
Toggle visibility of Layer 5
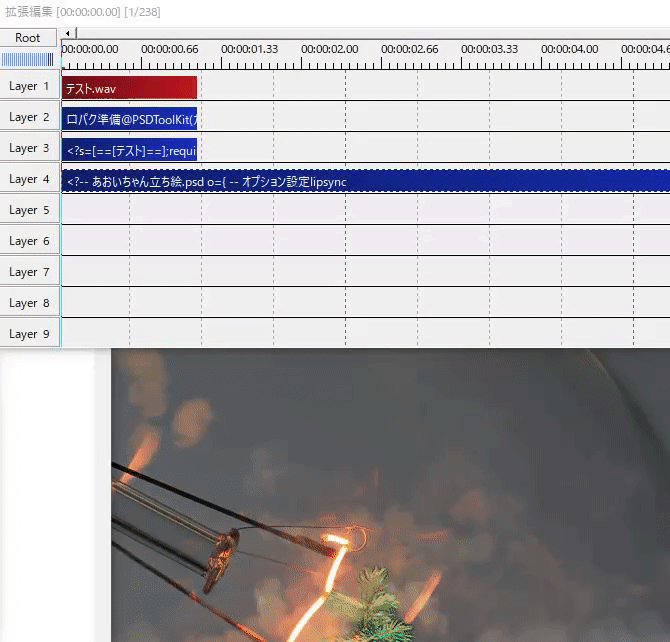pos(29,210)
